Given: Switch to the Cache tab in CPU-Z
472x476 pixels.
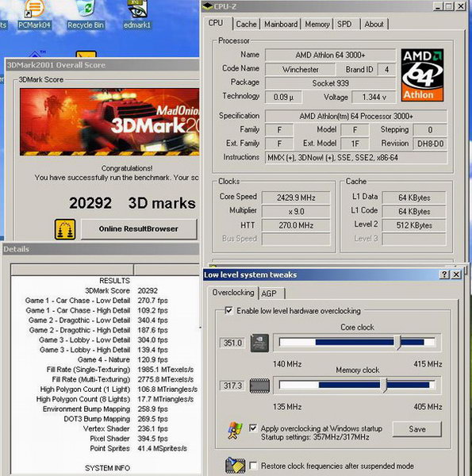Looking at the screenshot, I should click(x=246, y=25).
